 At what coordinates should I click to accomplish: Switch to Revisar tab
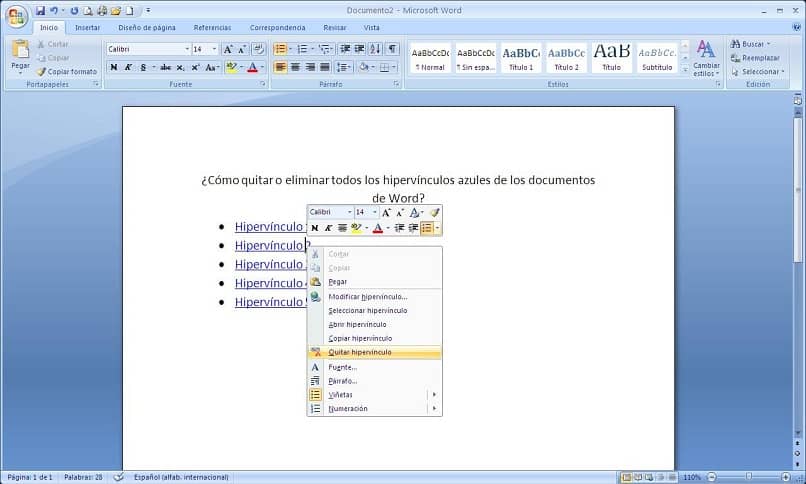click(x=335, y=28)
